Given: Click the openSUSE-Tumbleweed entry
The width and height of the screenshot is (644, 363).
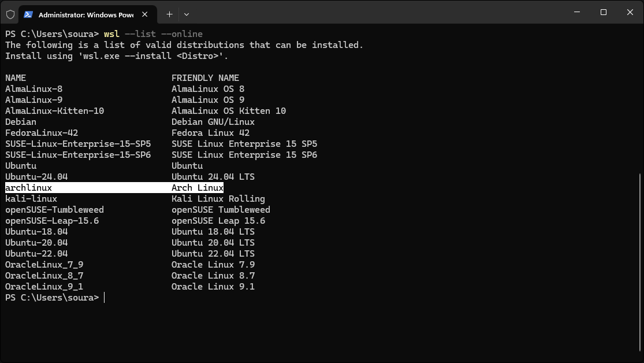Looking at the screenshot, I should coord(54,209).
